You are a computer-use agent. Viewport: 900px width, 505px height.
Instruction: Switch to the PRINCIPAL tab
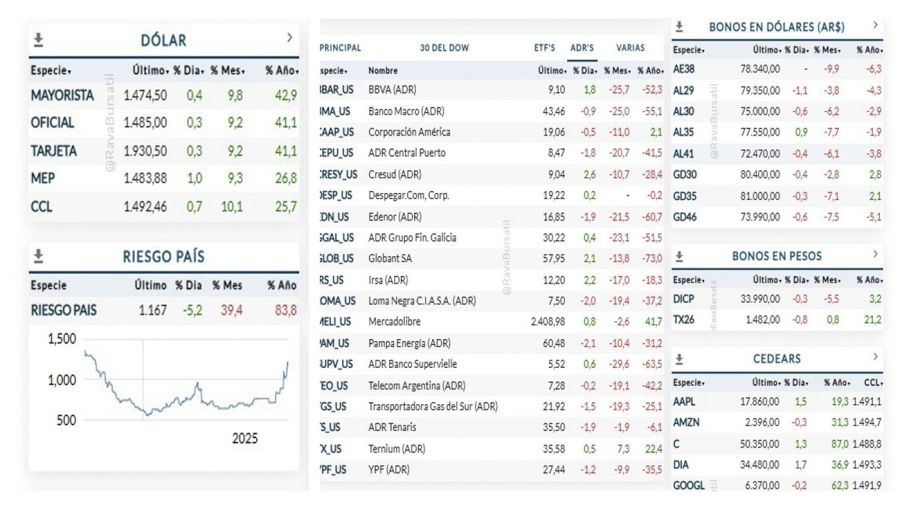coord(340,47)
